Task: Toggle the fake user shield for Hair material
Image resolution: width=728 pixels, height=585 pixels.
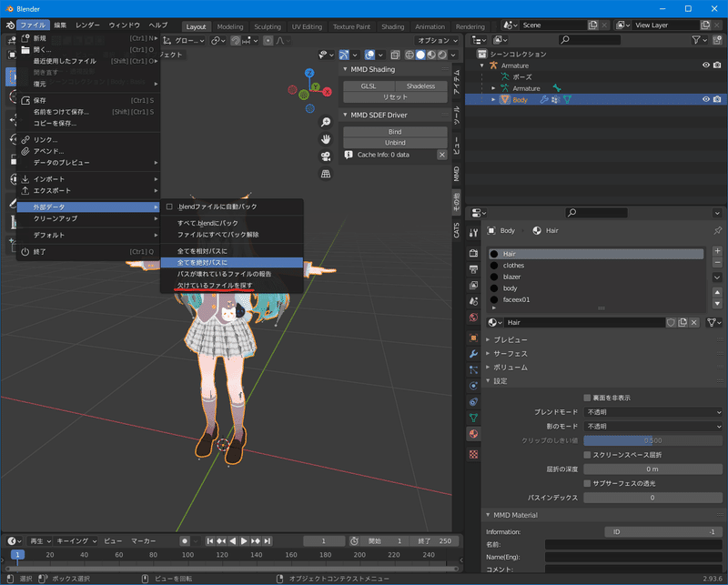Action: (671, 323)
